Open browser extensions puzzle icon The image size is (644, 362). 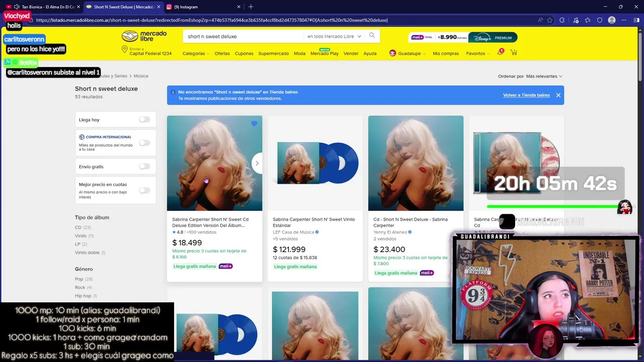pyautogui.click(x=562, y=20)
